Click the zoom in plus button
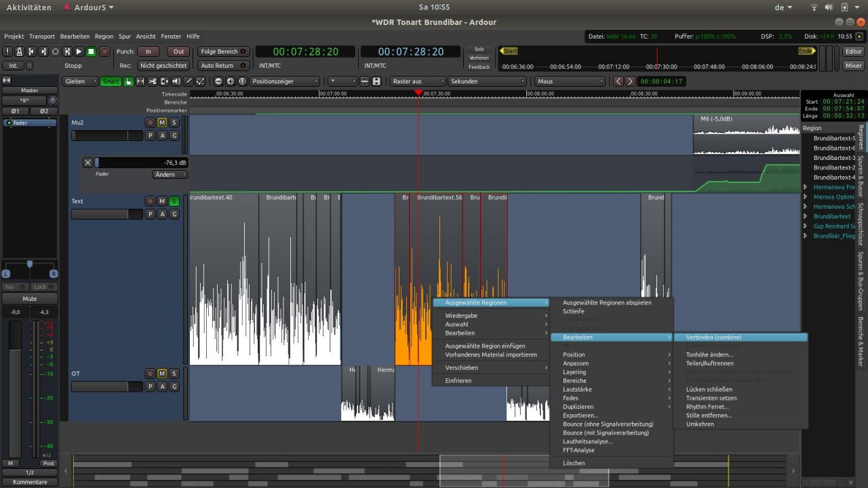 [231, 81]
